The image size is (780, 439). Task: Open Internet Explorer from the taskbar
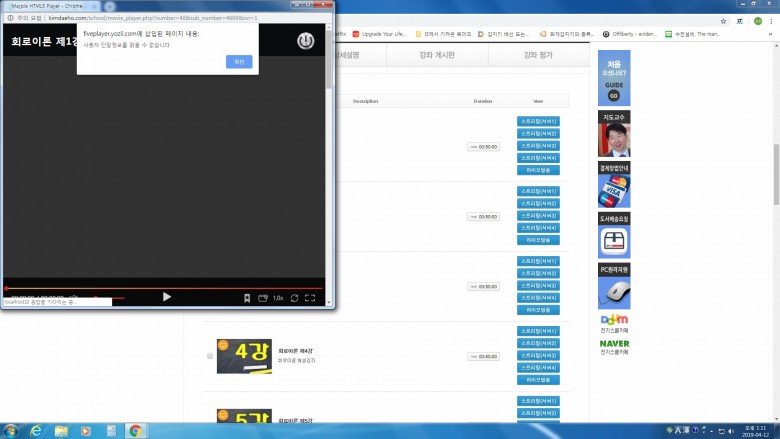point(37,431)
